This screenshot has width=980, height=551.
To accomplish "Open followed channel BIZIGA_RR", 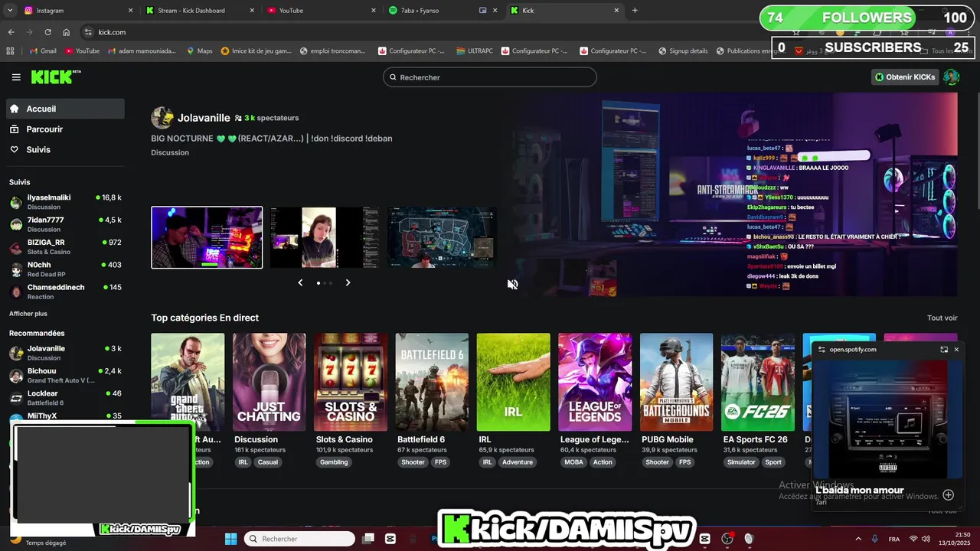I will (65, 246).
